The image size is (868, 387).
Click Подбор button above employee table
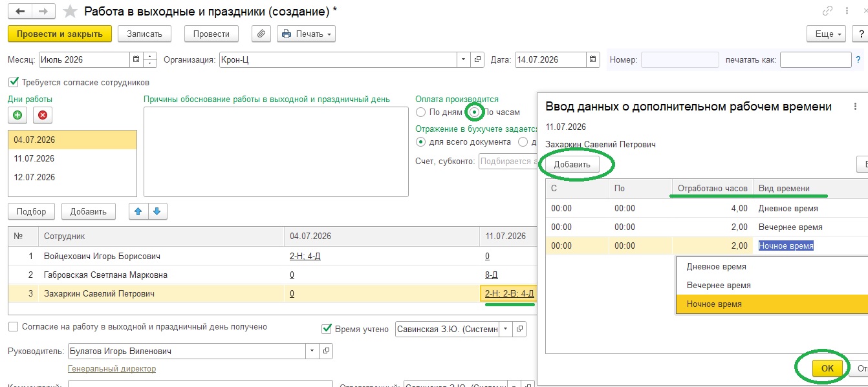point(32,211)
